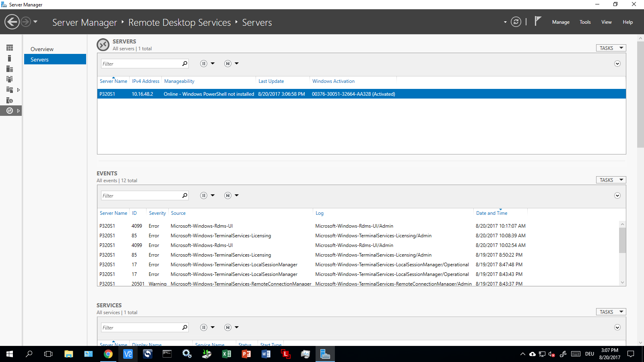
Task: Open the notifications flag icon
Action: 538,21
